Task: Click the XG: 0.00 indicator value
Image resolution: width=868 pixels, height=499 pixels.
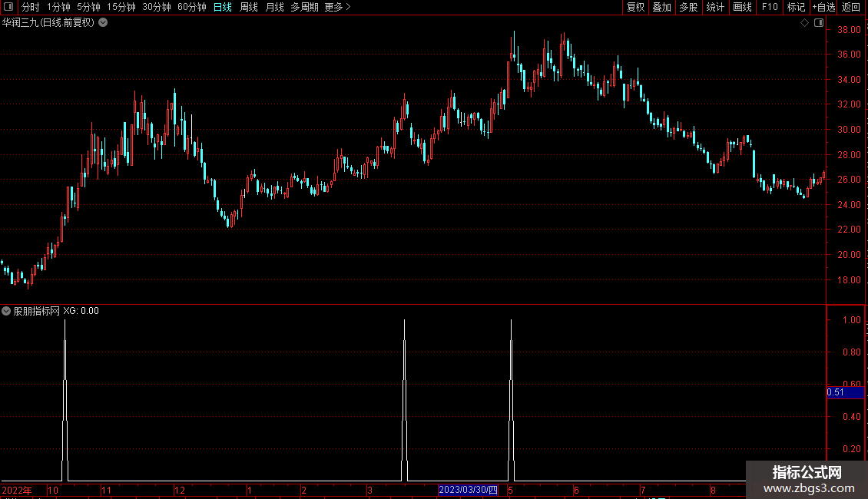Action: 81,311
